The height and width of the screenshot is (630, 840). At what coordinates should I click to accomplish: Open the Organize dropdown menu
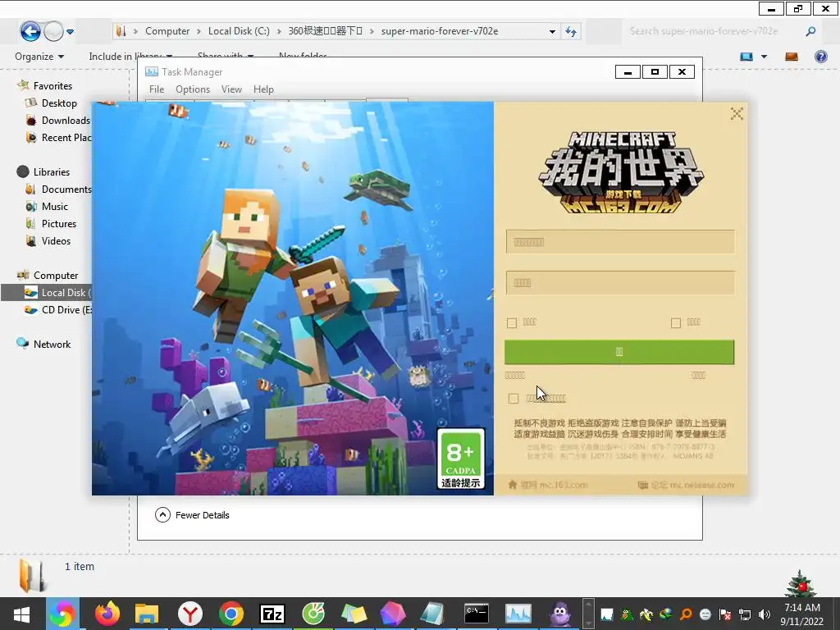click(x=39, y=57)
